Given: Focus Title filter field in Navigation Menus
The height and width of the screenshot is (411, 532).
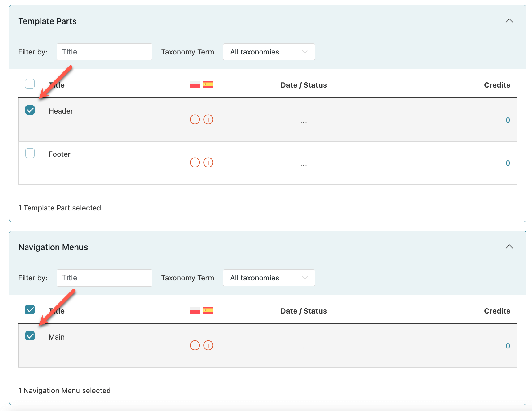Looking at the screenshot, I should click(104, 278).
